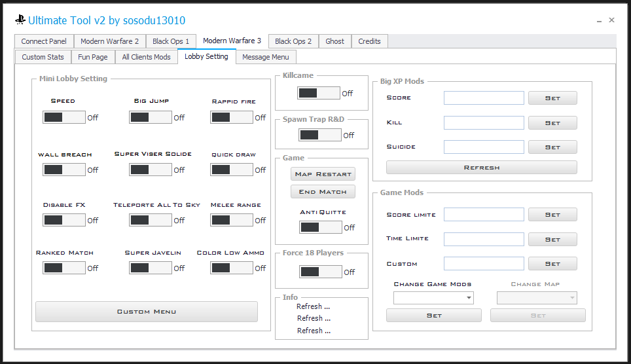
Task: Open the disabled Change Map dropdown
Action: (x=537, y=298)
